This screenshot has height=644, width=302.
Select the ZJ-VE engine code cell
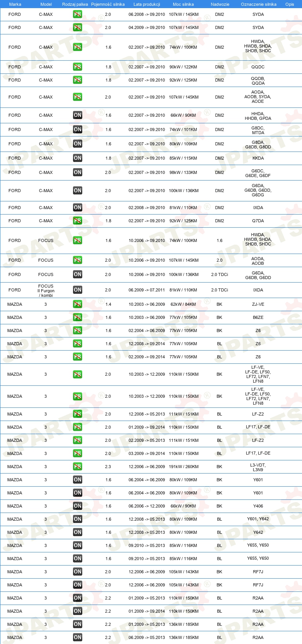258,304
